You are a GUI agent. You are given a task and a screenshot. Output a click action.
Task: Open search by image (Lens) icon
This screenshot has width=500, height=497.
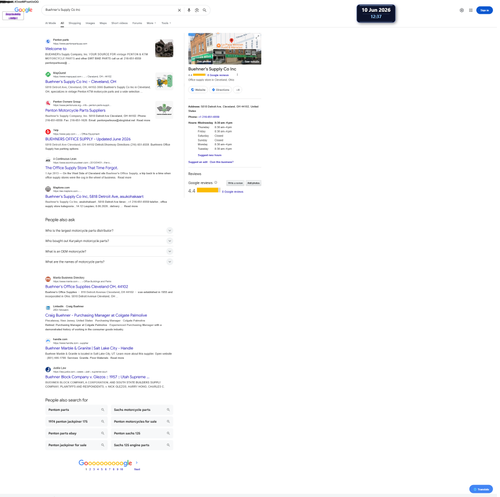click(197, 10)
